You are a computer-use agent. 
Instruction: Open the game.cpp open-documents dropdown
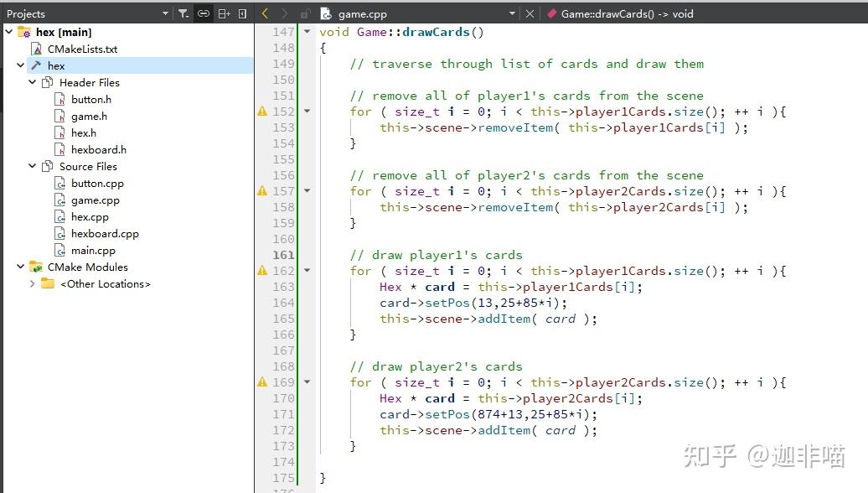pyautogui.click(x=512, y=13)
